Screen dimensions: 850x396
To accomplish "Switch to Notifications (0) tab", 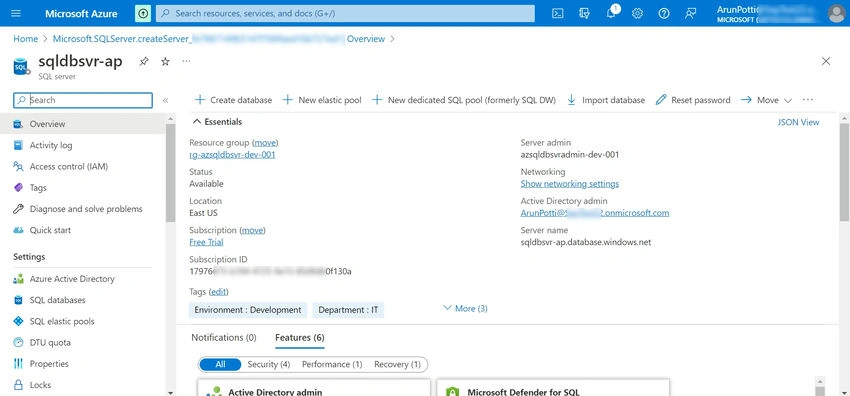I will pyautogui.click(x=224, y=337).
